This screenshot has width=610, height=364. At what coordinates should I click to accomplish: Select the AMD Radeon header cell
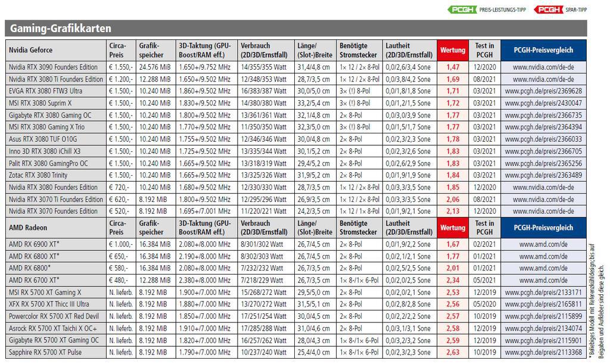pyautogui.click(x=56, y=228)
